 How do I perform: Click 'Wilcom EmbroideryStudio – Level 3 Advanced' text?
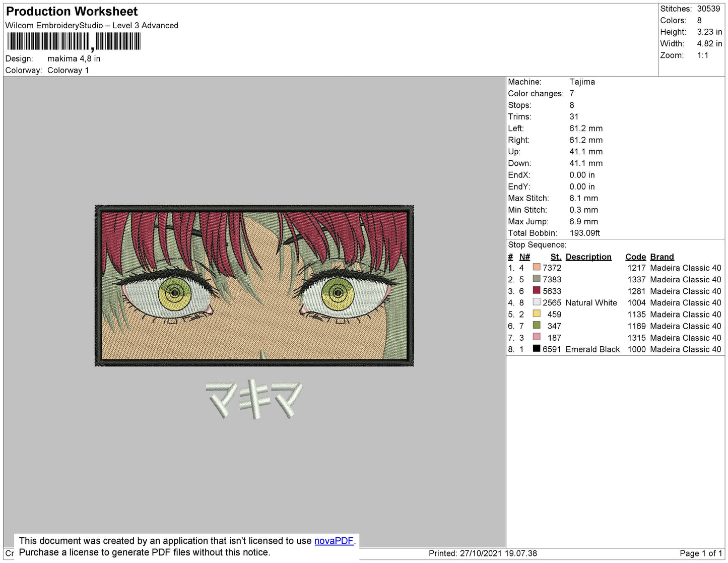click(92, 25)
